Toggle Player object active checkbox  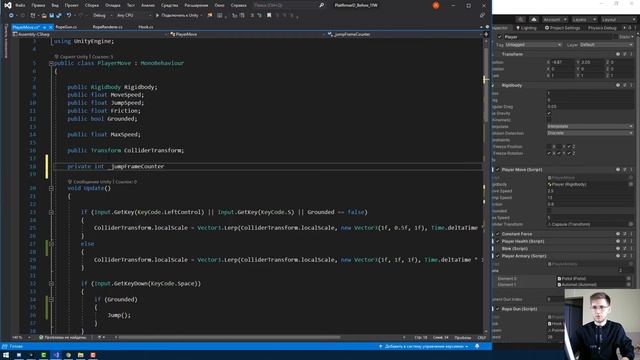[x=500, y=37]
